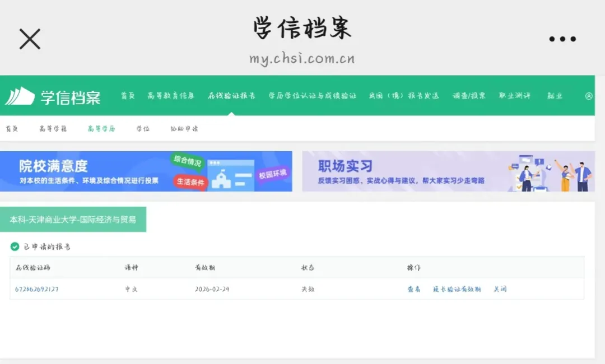Click the 操作 column header

click(x=413, y=268)
